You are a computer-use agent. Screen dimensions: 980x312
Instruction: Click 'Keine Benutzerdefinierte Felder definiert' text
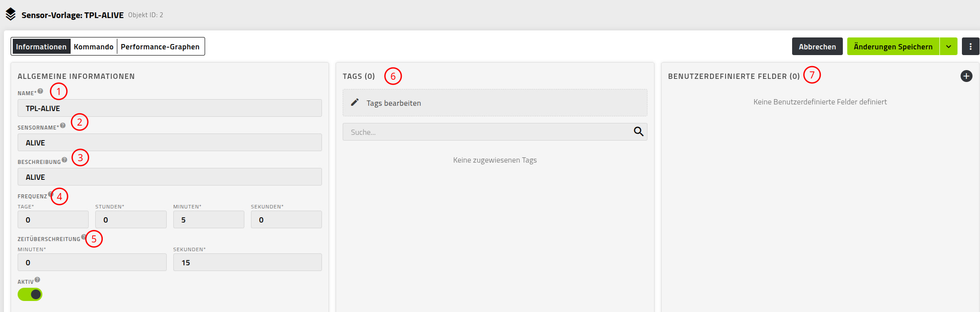[x=820, y=102]
